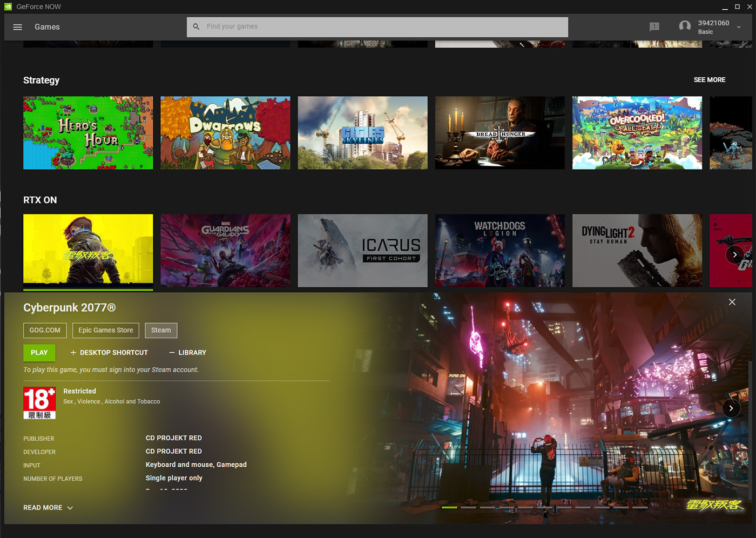The height and width of the screenshot is (538, 756).
Task: Go to next screenshot with arrow
Action: pos(731,408)
